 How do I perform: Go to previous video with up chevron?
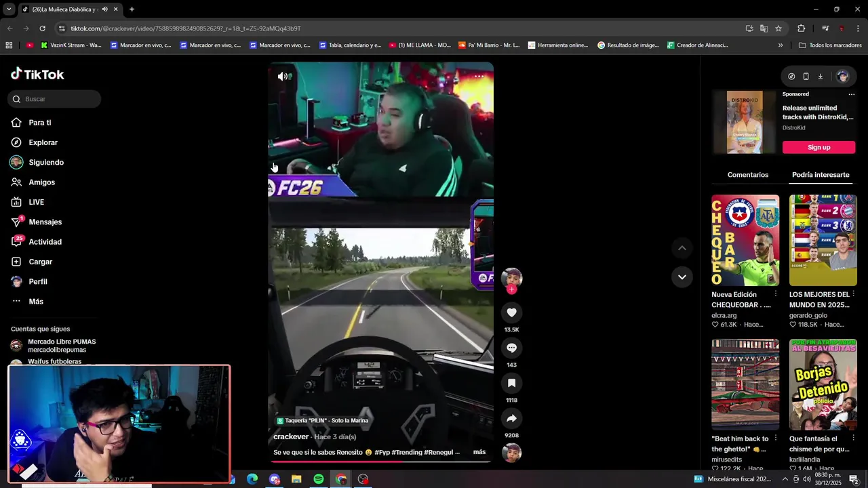click(x=682, y=248)
